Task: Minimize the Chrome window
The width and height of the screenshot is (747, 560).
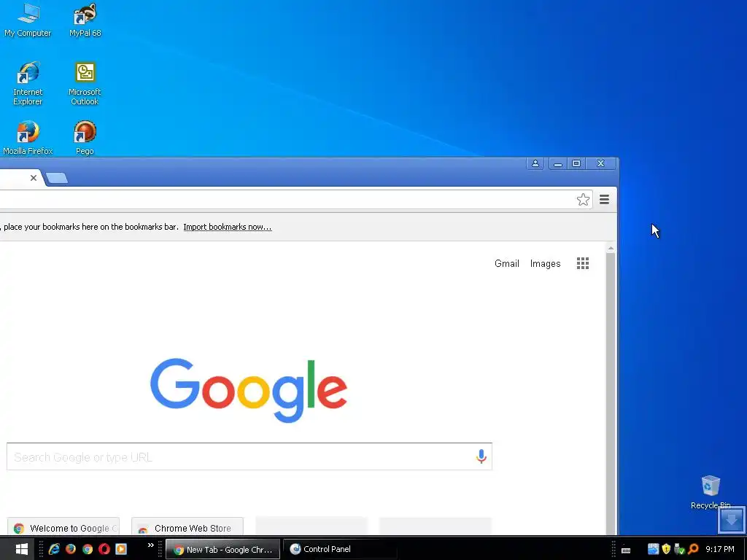Action: (x=557, y=164)
